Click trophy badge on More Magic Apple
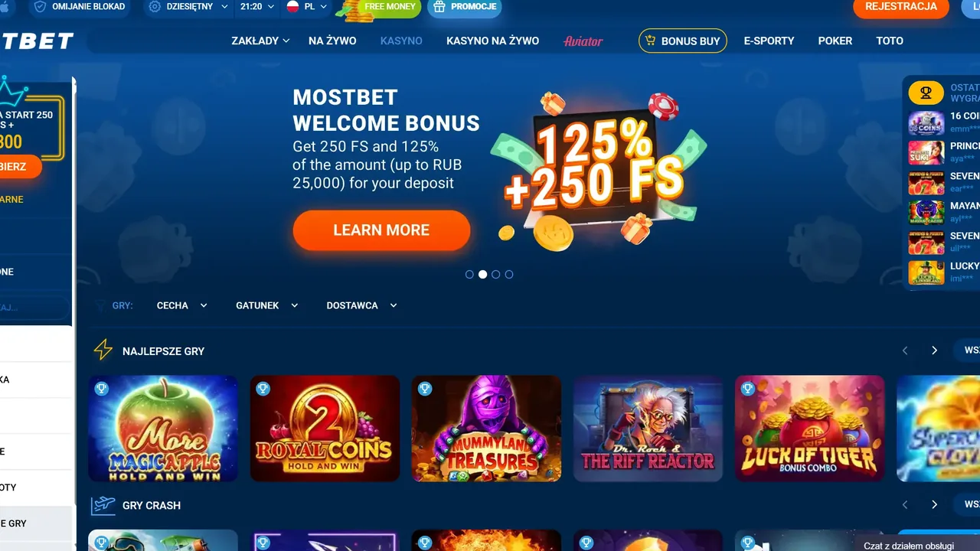Image resolution: width=980 pixels, height=551 pixels. tap(102, 389)
